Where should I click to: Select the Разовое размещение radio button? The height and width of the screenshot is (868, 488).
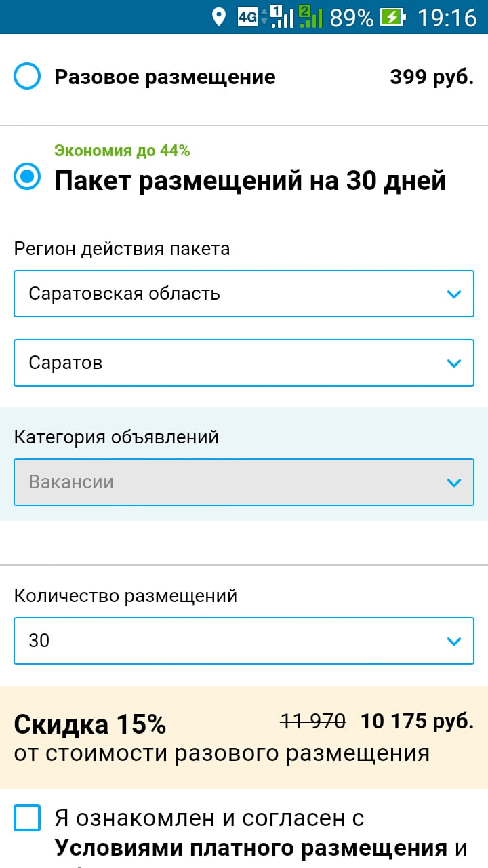(27, 77)
